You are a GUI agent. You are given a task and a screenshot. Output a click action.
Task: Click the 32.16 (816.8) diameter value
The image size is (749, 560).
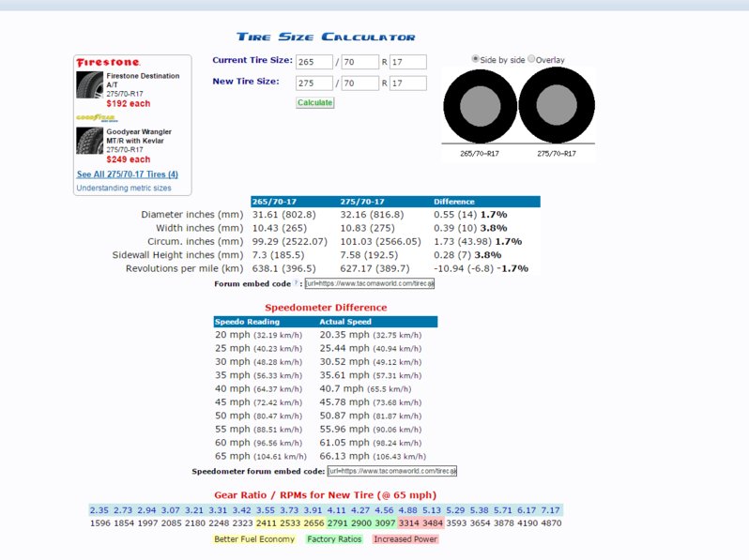point(372,215)
